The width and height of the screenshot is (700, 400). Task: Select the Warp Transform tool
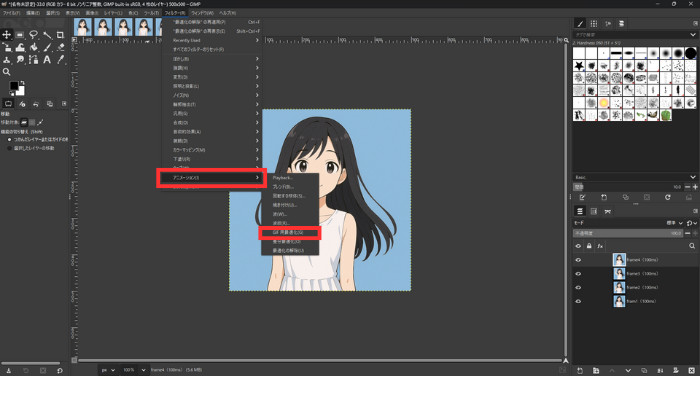20,47
